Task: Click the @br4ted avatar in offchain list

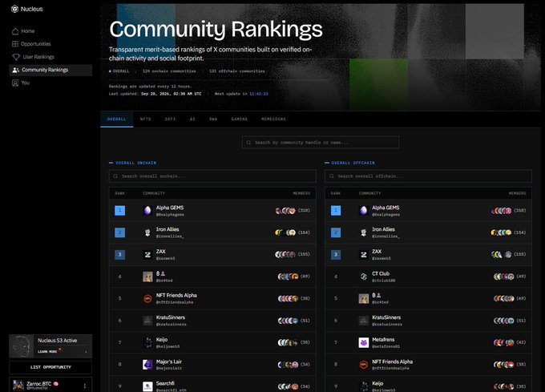Action: (364, 298)
